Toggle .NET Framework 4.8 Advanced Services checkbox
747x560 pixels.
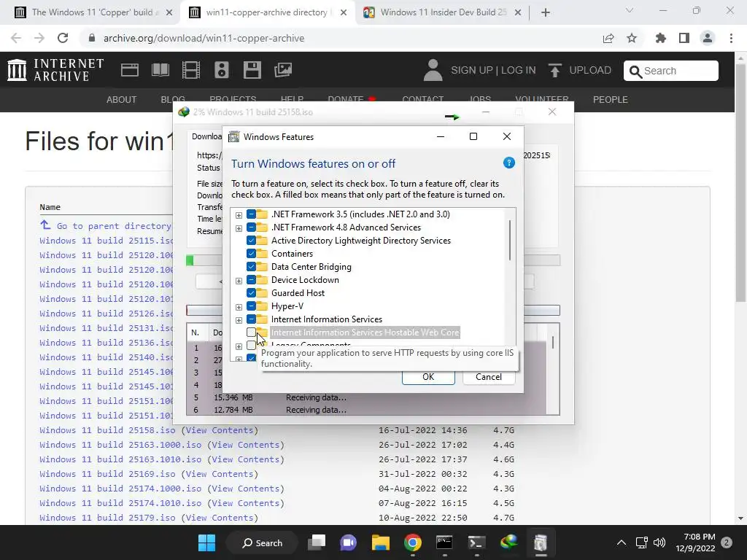click(251, 227)
